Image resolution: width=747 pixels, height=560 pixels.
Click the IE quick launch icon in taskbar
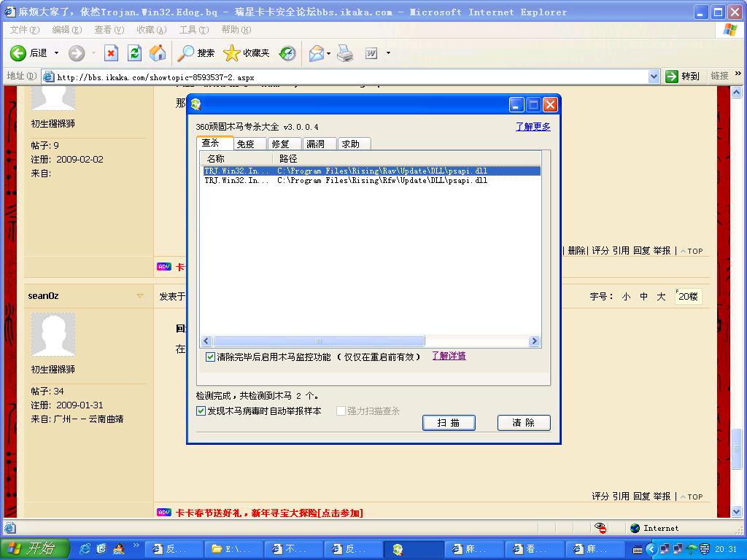(85, 549)
